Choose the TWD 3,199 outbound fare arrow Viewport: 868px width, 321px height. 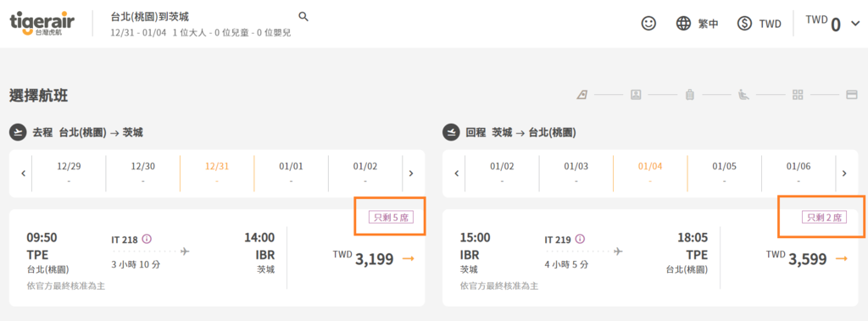click(409, 258)
